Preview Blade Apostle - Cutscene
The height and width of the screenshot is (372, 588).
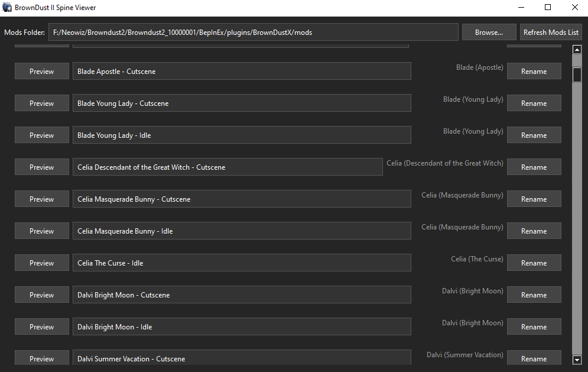[x=41, y=71]
